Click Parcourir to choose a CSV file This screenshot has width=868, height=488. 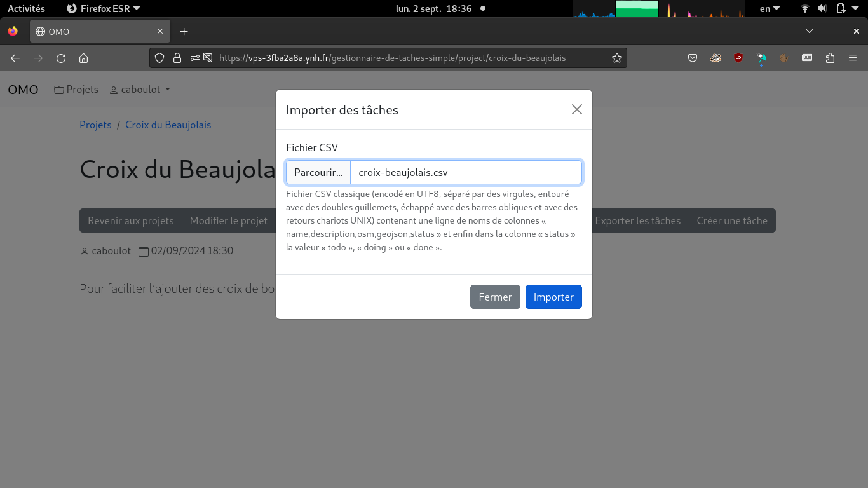pos(318,172)
